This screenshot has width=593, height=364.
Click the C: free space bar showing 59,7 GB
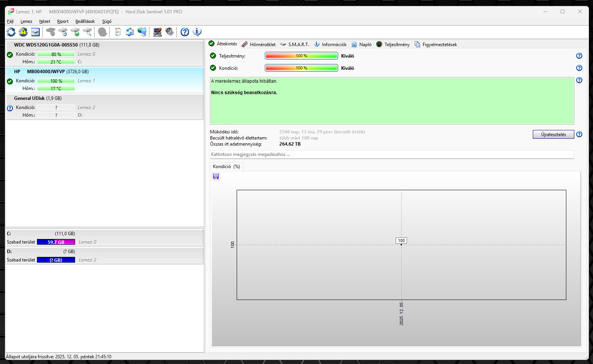[x=56, y=242]
